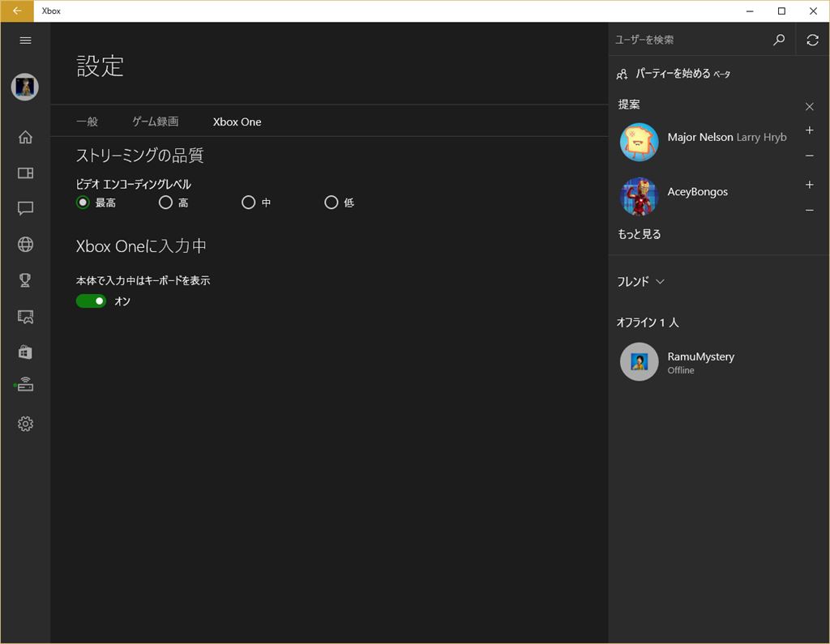
Task: Open AceyBongos profile picture
Action: tap(639, 197)
